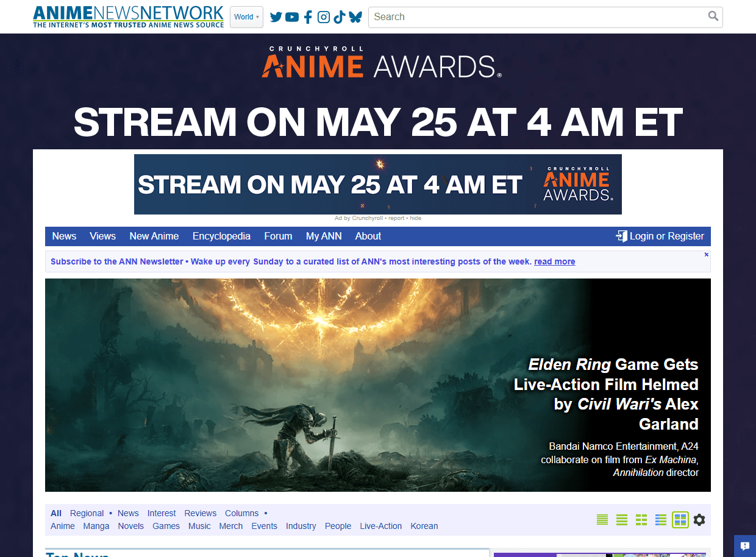Click the Elden Ring article subtitle text
Screen dimensions: 756x557
pos(619,459)
